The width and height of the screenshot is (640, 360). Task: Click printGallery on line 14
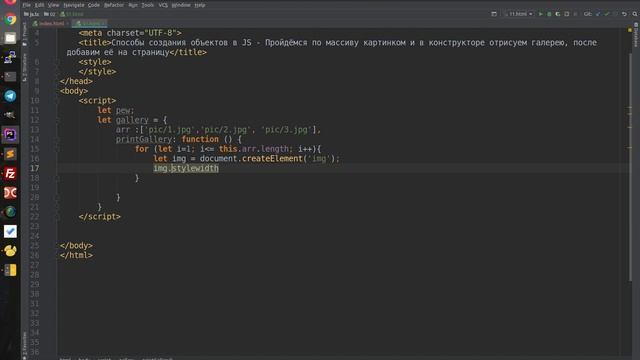point(144,139)
